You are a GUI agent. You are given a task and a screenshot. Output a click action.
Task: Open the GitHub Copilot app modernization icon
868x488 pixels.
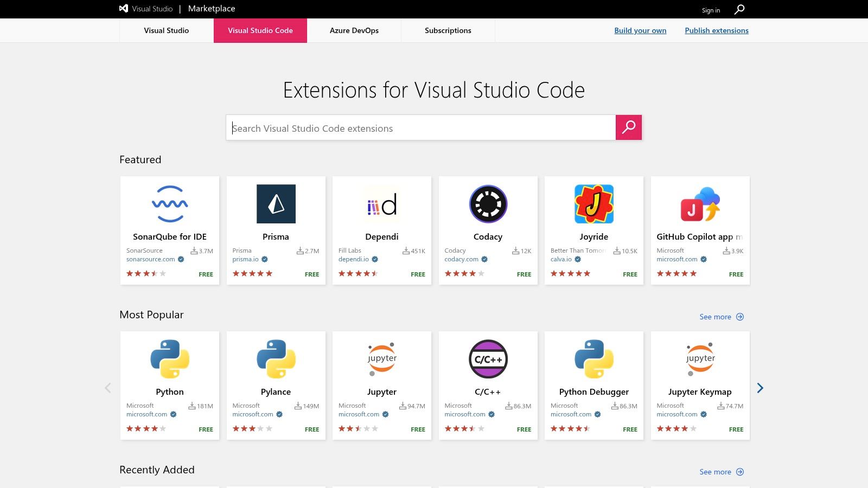(x=700, y=204)
